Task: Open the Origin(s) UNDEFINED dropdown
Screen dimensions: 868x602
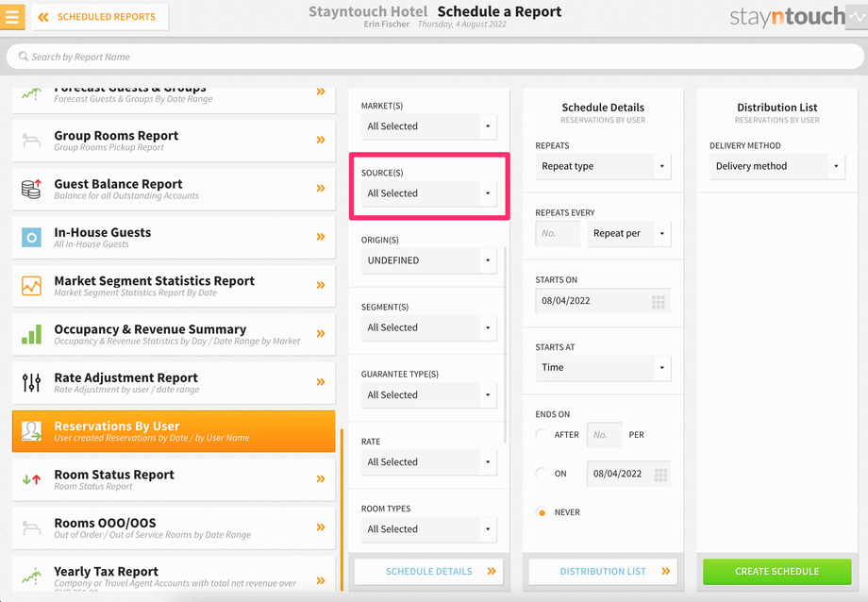Action: [429, 260]
